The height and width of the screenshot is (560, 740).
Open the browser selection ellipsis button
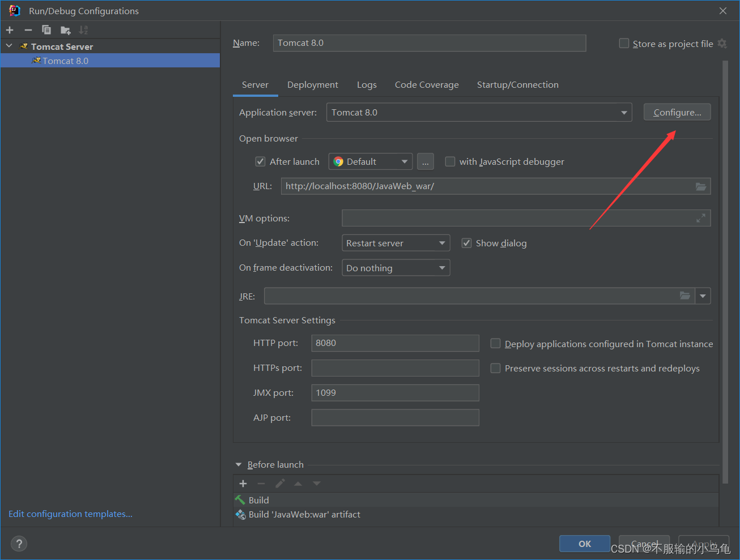point(426,162)
